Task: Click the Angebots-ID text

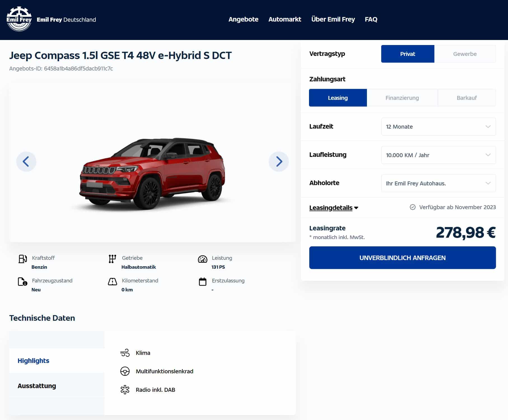Action: [61, 69]
